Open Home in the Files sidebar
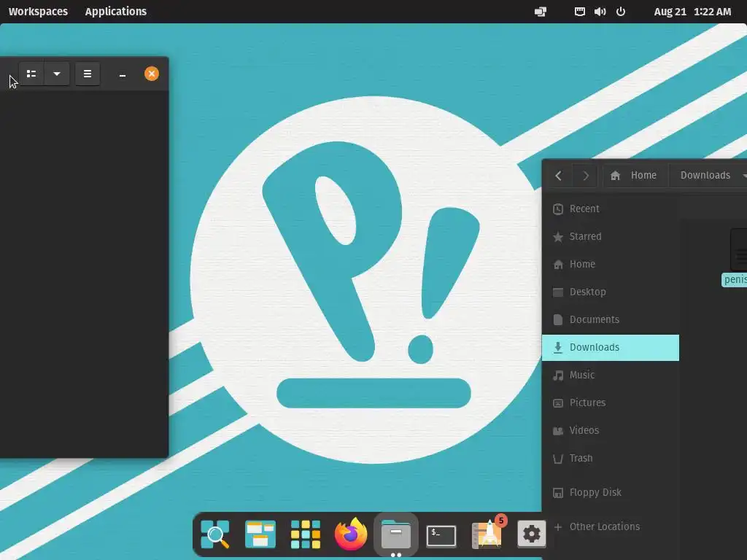 [611, 264]
